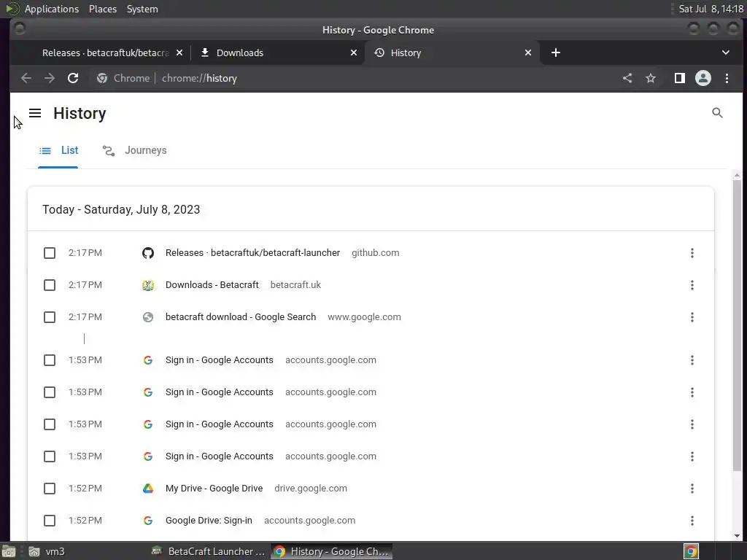Click the history page vertical scrollbar
This screenshot has height=560, width=747.
737,324
